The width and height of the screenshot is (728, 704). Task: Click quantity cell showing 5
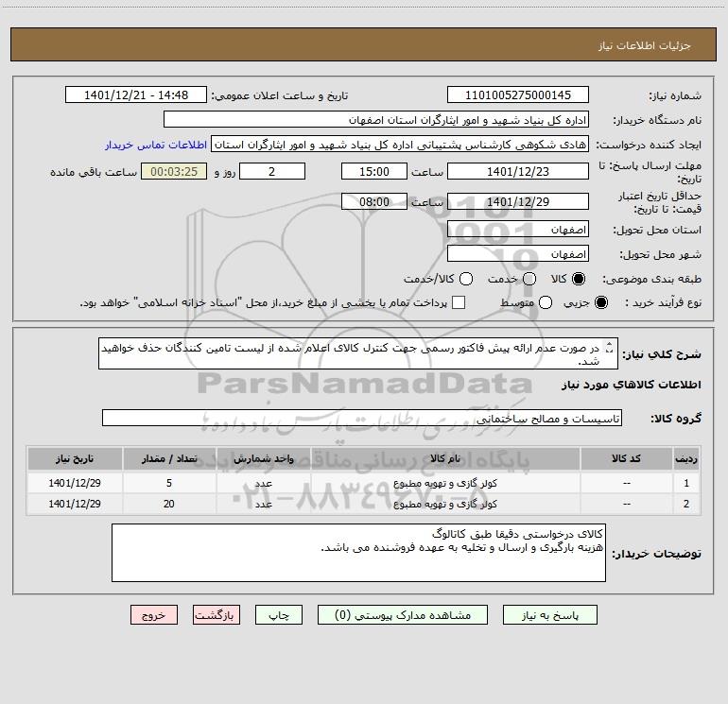tap(169, 483)
